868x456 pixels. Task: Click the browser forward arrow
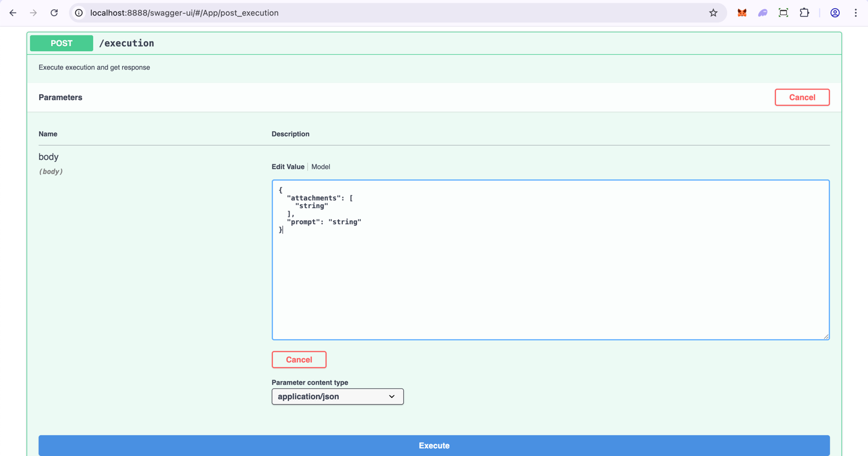(x=33, y=13)
